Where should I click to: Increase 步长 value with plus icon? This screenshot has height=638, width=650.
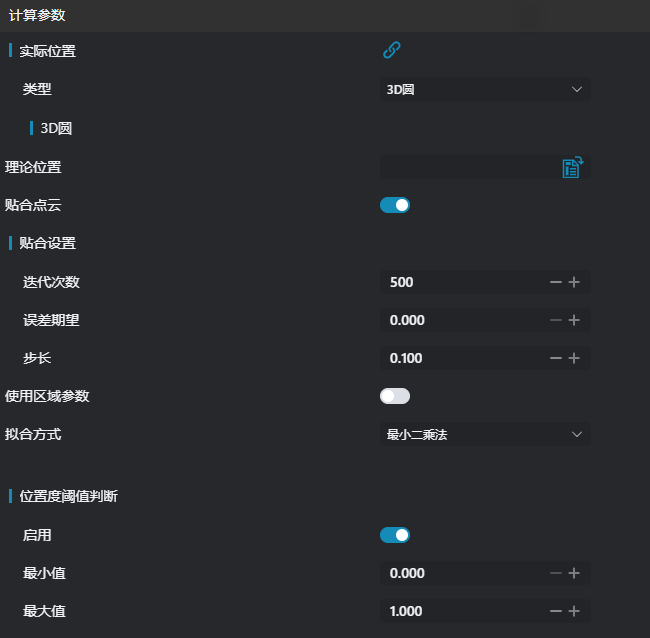click(574, 358)
